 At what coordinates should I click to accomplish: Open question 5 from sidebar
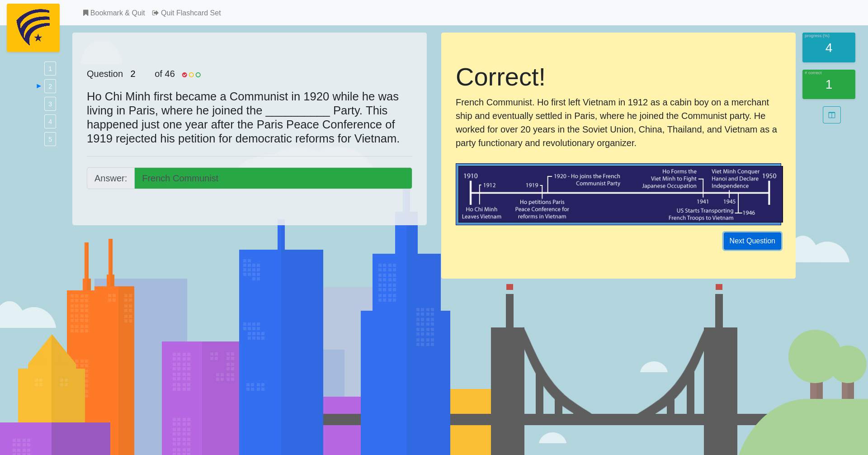click(50, 139)
